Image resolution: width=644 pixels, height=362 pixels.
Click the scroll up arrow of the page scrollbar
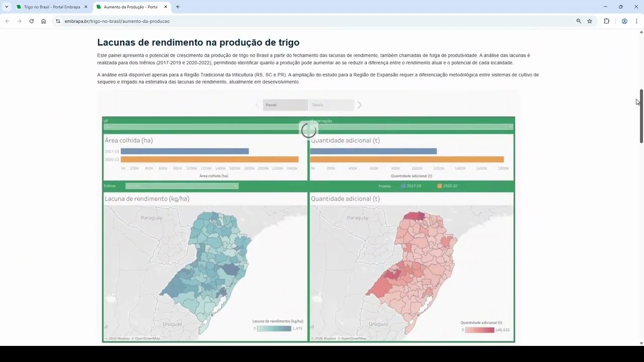point(641,32)
